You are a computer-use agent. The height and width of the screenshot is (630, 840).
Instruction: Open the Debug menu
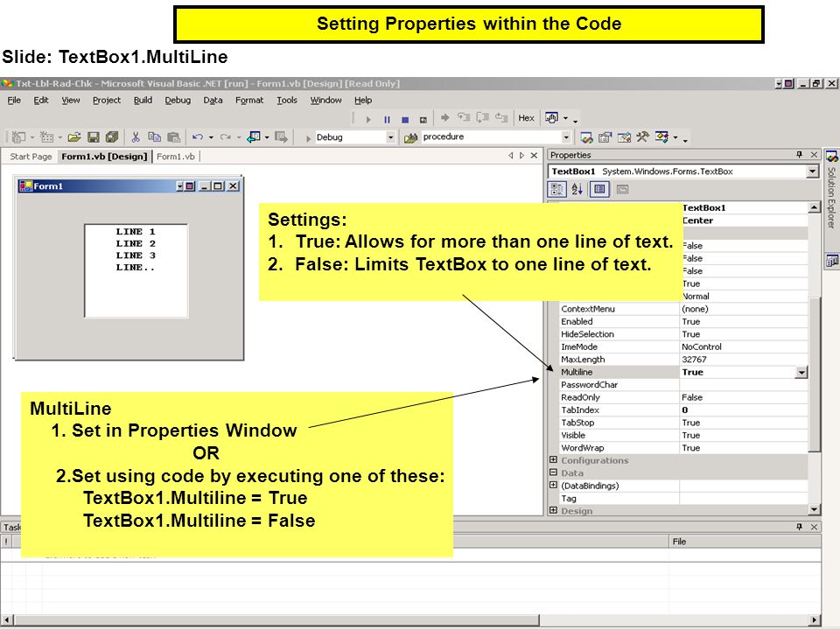pos(178,100)
